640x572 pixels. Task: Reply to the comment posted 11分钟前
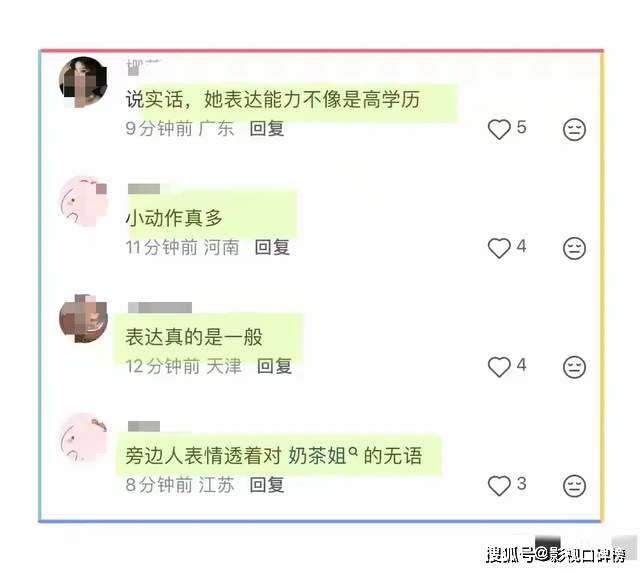272,247
